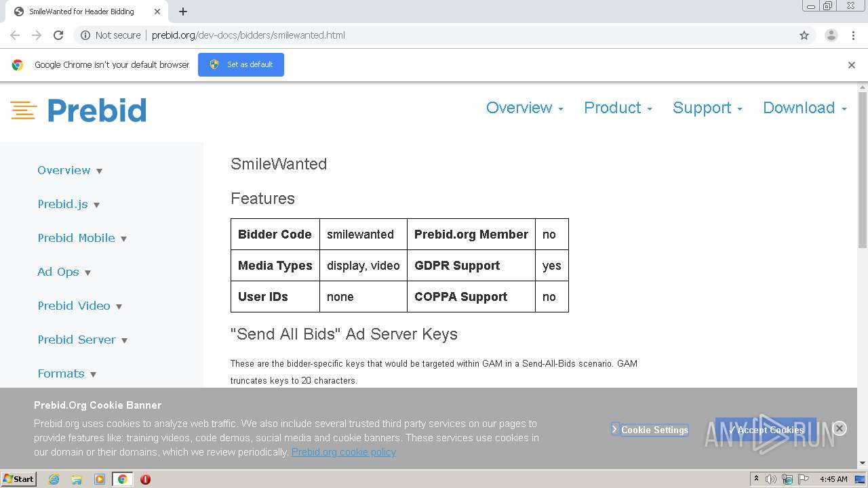Expand the Download top menu
This screenshot has width=868, height=488.
(x=805, y=108)
